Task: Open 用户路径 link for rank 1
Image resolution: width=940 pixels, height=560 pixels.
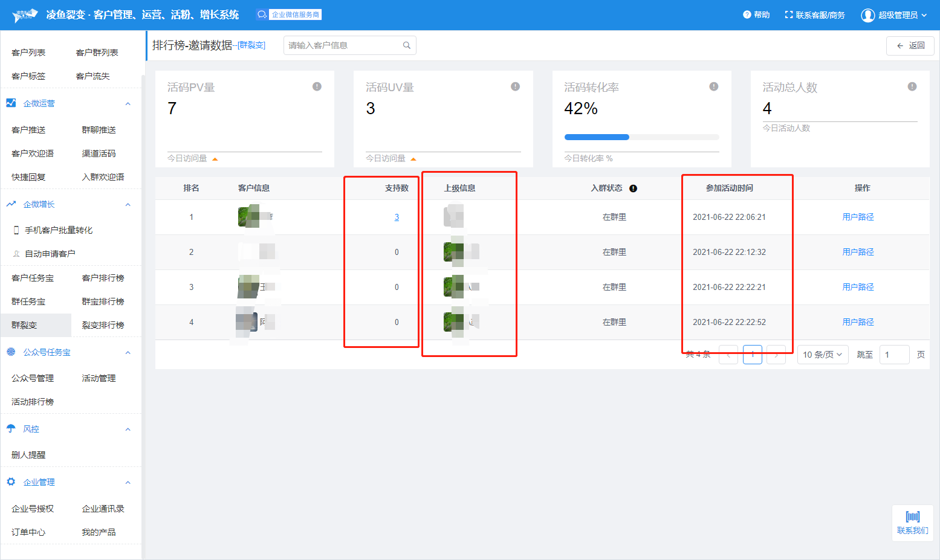Action: click(858, 217)
